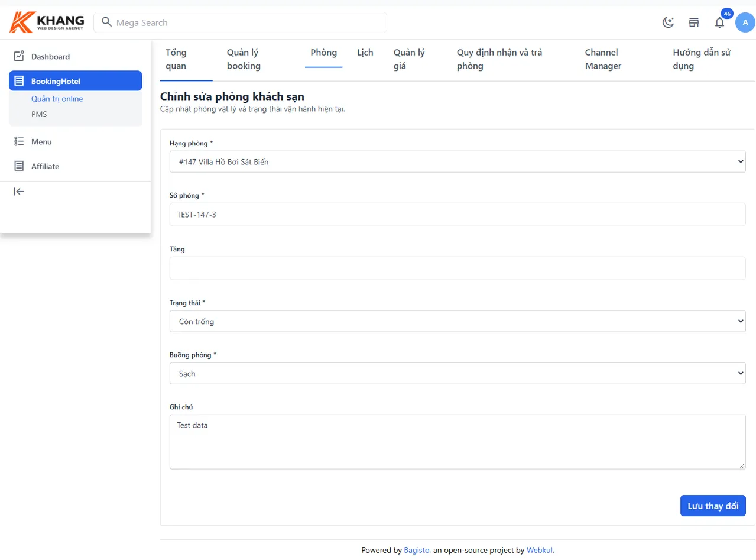The image size is (756, 560).
Task: Click the empty Tầng input field
Action: tap(458, 268)
